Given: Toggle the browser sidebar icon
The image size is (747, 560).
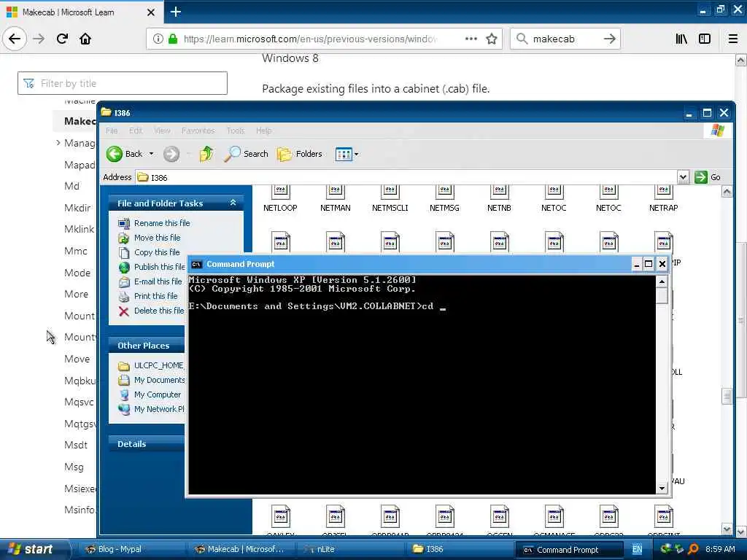Looking at the screenshot, I should tap(705, 39).
